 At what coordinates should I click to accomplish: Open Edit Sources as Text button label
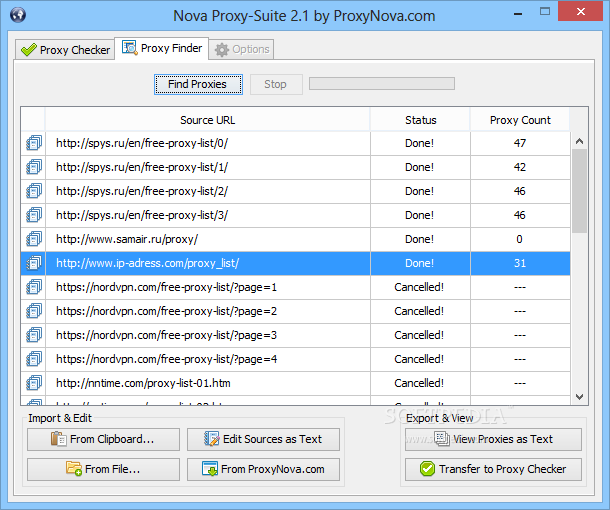coord(272,439)
